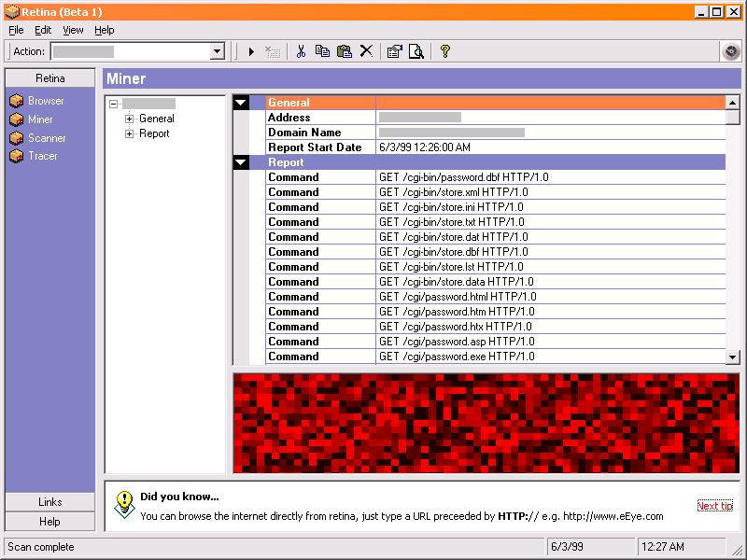
Task: Click the yellow Help question mark icon
Action: point(445,51)
